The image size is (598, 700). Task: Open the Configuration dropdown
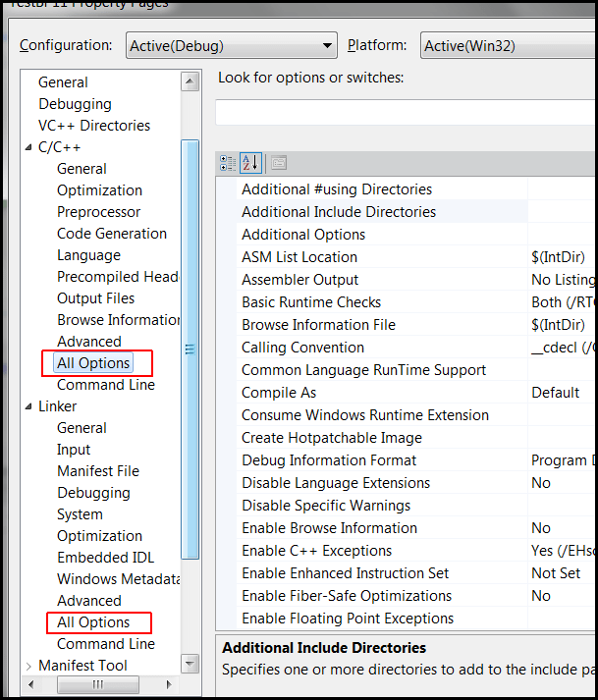coord(232,46)
